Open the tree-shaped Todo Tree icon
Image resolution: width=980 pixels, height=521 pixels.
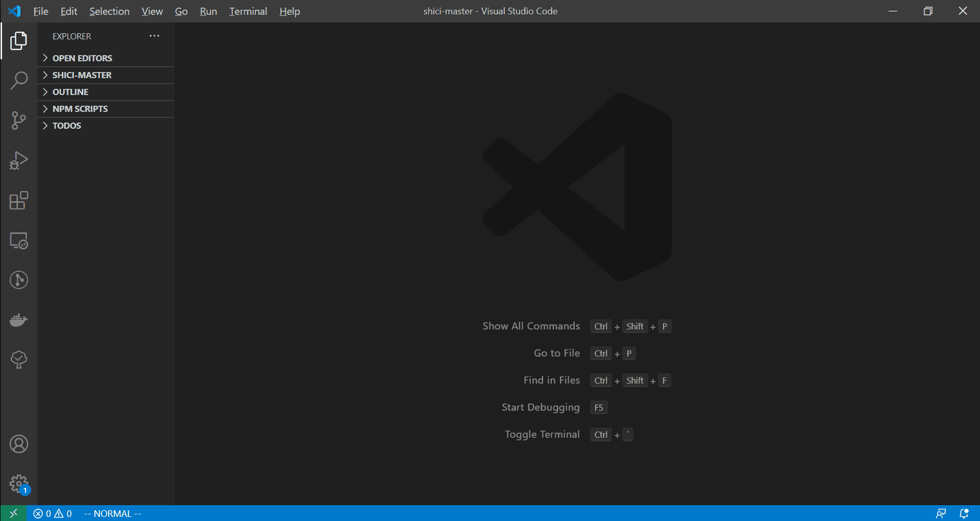(19, 360)
